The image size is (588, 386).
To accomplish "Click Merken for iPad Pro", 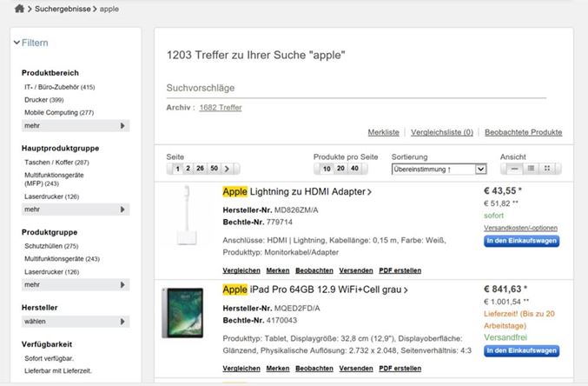I will click(278, 369).
